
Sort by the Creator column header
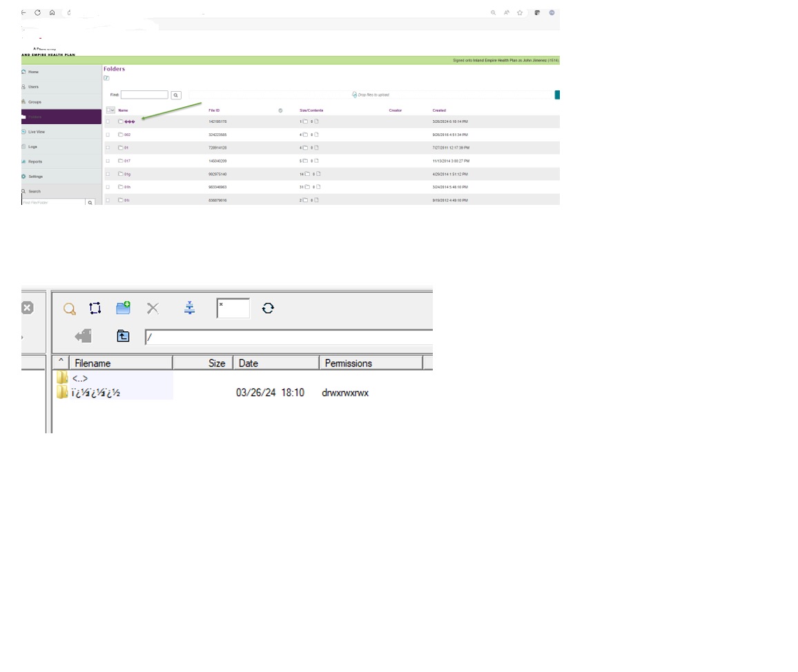[396, 110]
